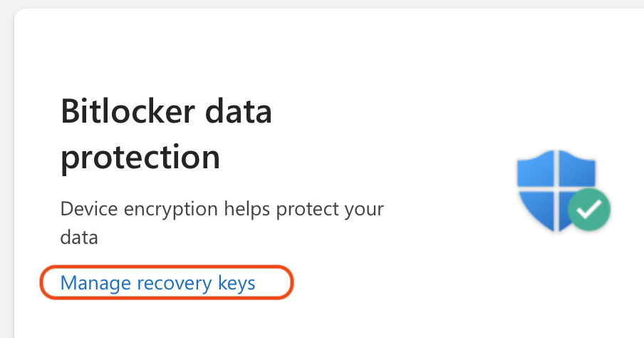Click the word "protection" in the heading

coord(140,158)
